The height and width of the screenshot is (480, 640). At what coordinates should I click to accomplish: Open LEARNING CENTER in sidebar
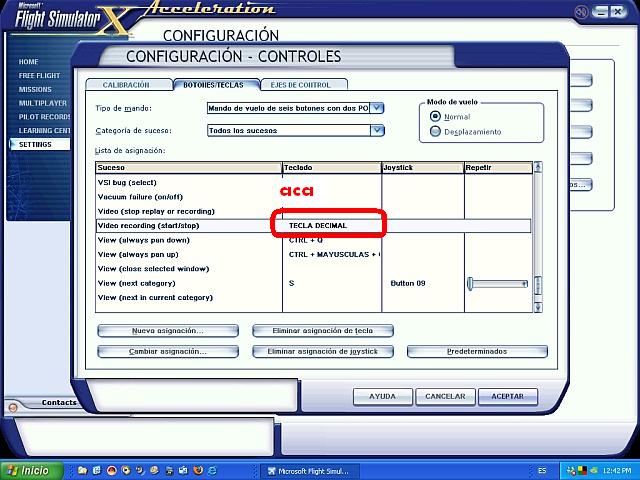(x=44, y=131)
